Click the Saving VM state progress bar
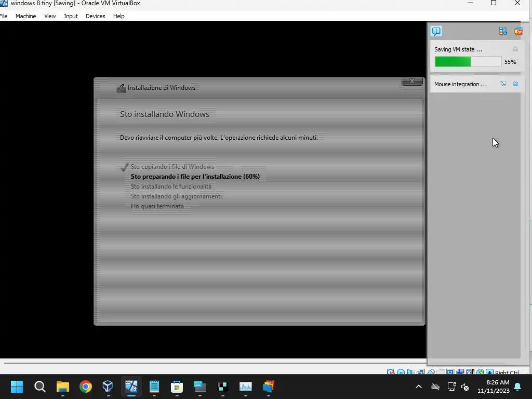Image resolution: width=532 pixels, height=399 pixels. (468, 62)
